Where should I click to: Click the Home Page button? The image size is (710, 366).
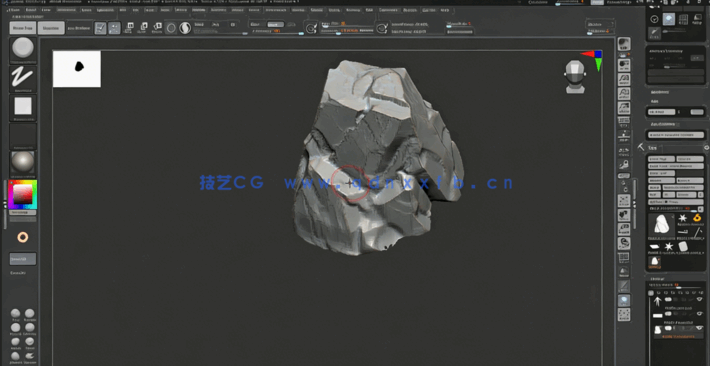[x=23, y=28]
